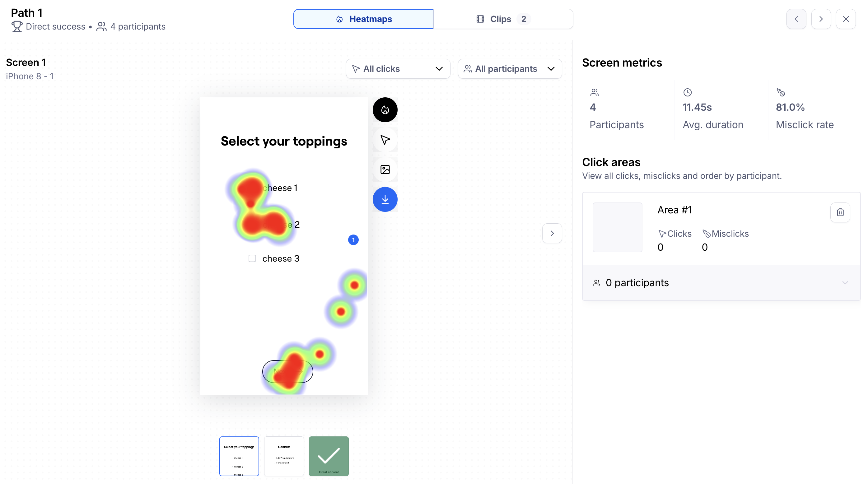The width and height of the screenshot is (868, 484).
Task: Delete Area #1 with trash icon
Action: (840, 212)
